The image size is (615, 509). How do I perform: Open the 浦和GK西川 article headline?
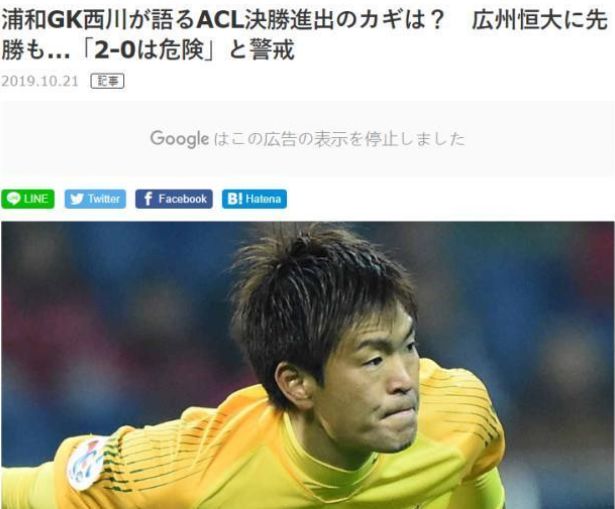(304, 35)
